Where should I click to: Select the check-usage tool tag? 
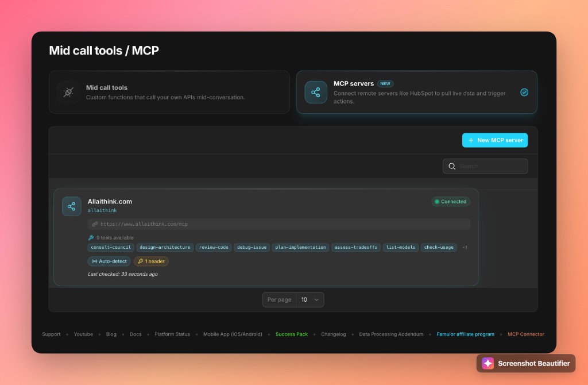(439, 247)
